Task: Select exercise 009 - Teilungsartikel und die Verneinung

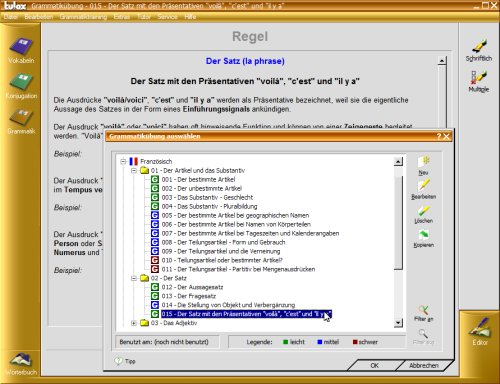Action: [x=221, y=251]
